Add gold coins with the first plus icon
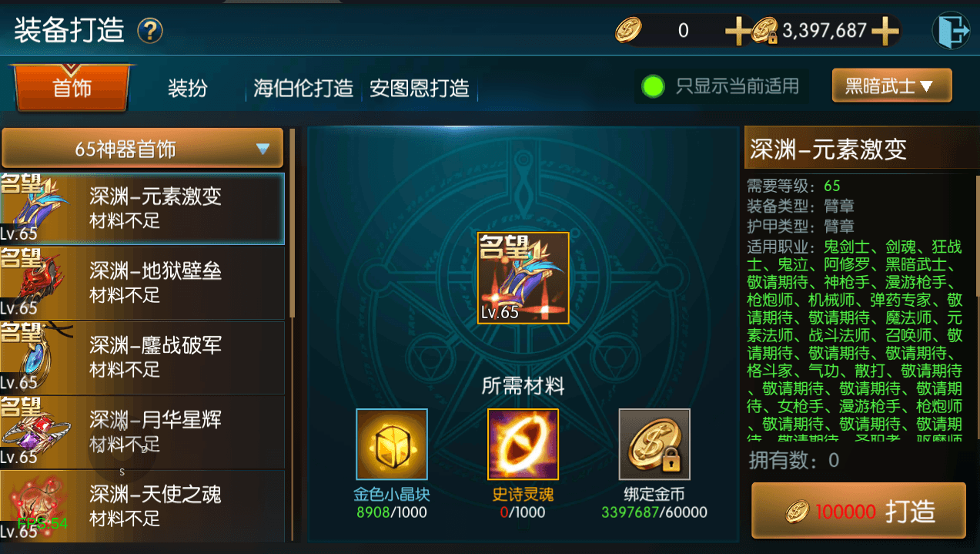This screenshot has height=554, width=980. 738,32
